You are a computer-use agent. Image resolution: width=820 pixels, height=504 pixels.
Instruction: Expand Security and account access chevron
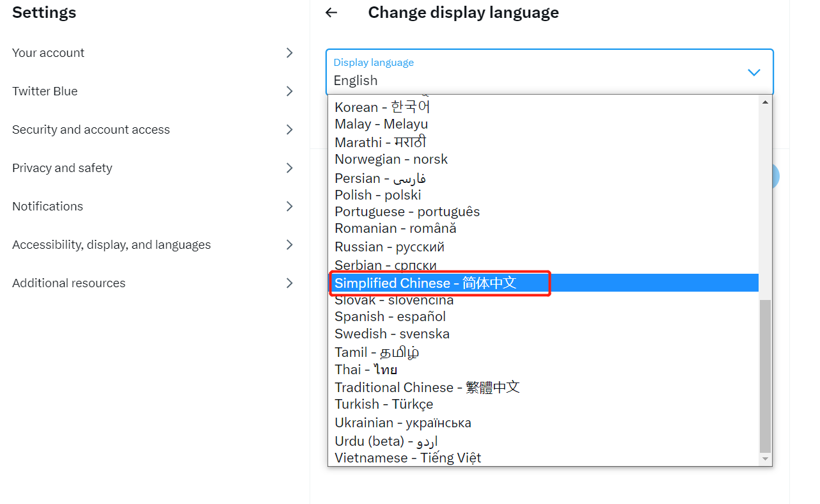[290, 130]
